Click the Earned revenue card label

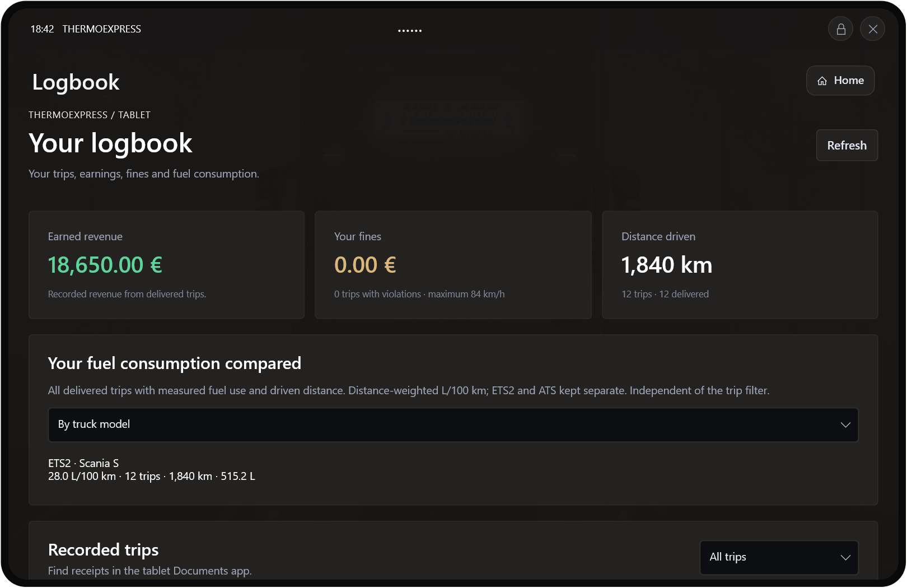(x=85, y=237)
